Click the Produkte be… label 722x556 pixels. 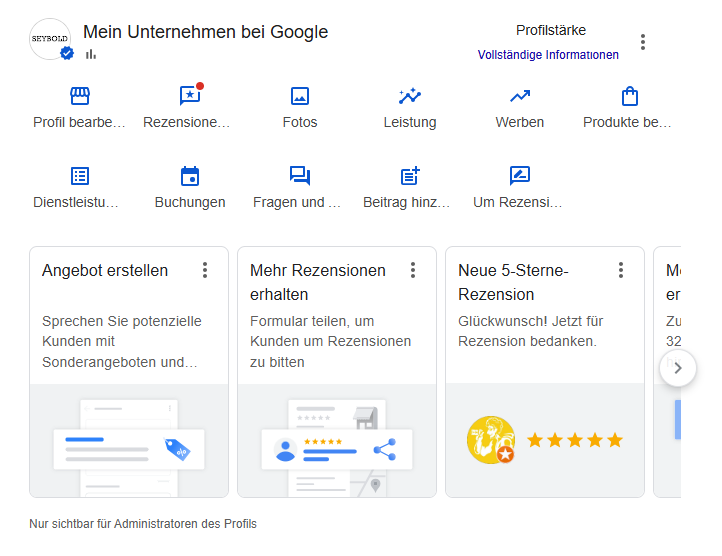pos(627,123)
